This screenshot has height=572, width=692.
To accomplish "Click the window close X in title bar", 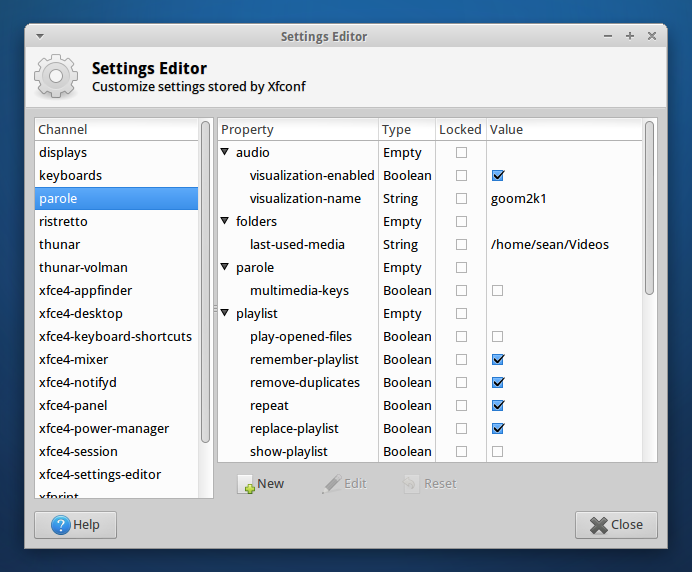I will tap(652, 36).
